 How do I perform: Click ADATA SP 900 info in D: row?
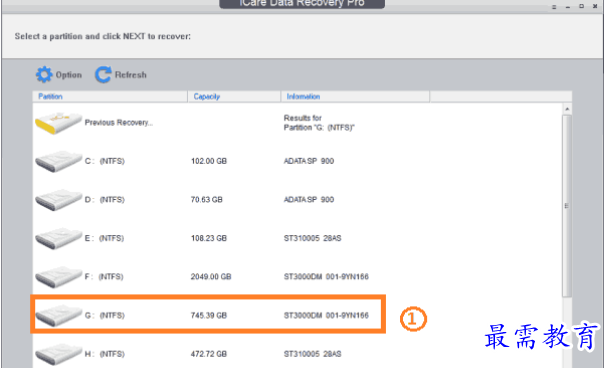(x=309, y=200)
